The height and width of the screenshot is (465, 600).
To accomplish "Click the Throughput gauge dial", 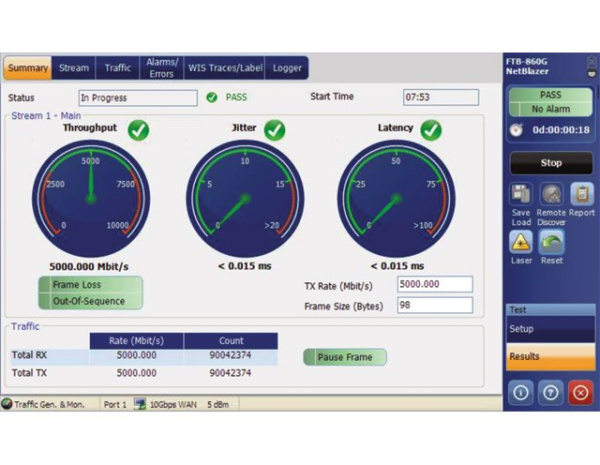I will (91, 197).
